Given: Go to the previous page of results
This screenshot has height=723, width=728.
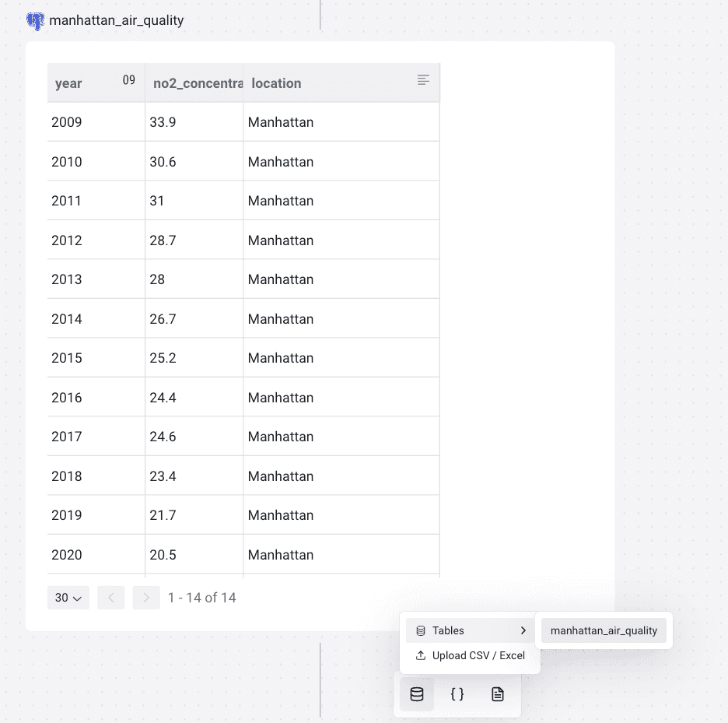Looking at the screenshot, I should coord(111,598).
